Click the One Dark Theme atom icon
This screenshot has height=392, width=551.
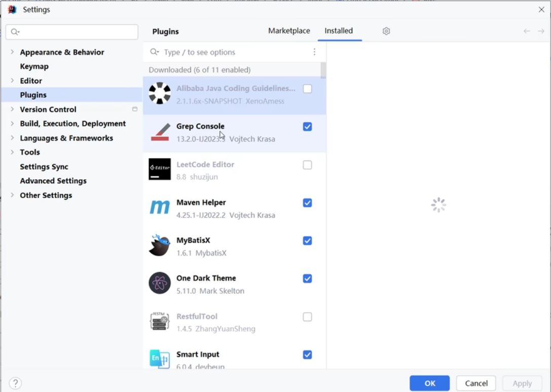pyautogui.click(x=160, y=283)
